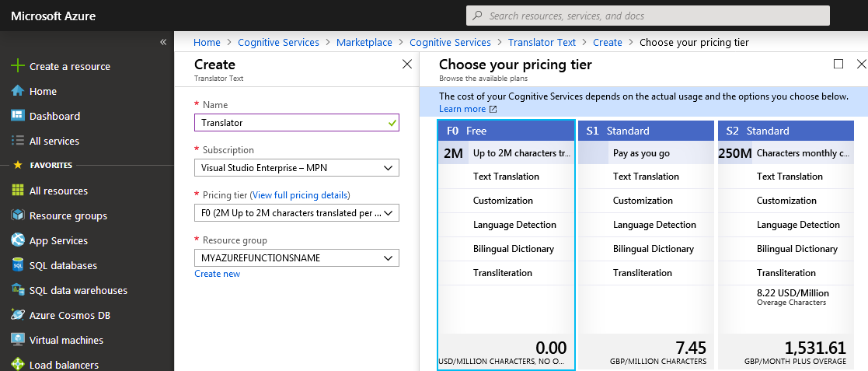Click the Load balancers diamond icon
Viewport: 868px width, 371px height.
point(18,364)
